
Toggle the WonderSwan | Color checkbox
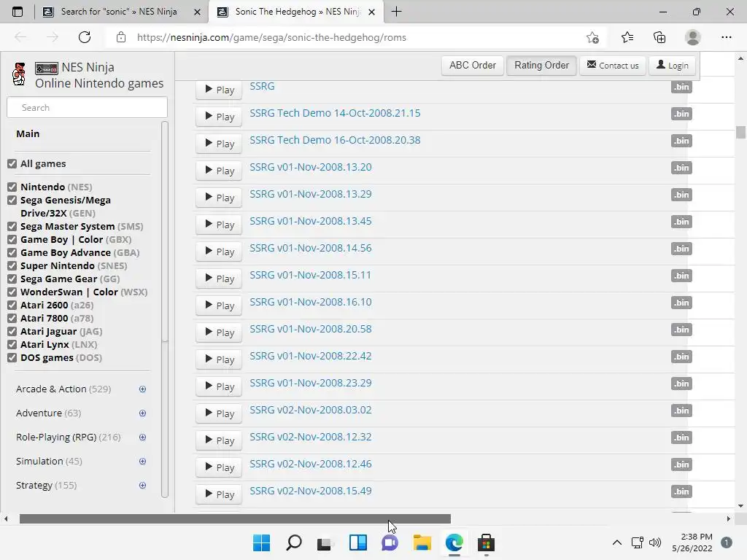[12, 292]
